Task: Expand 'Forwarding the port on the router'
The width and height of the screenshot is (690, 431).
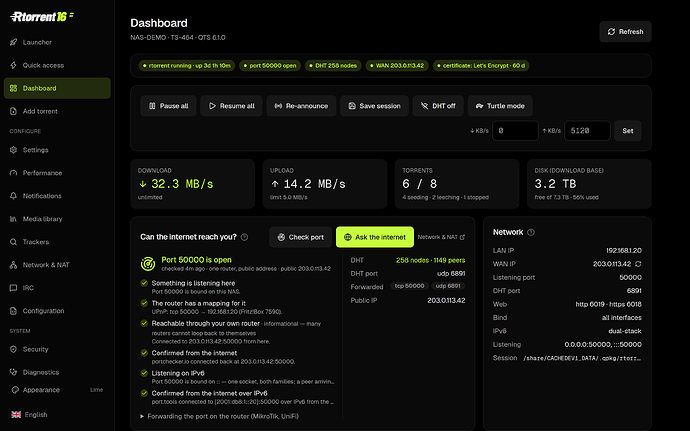Action: click(219, 416)
